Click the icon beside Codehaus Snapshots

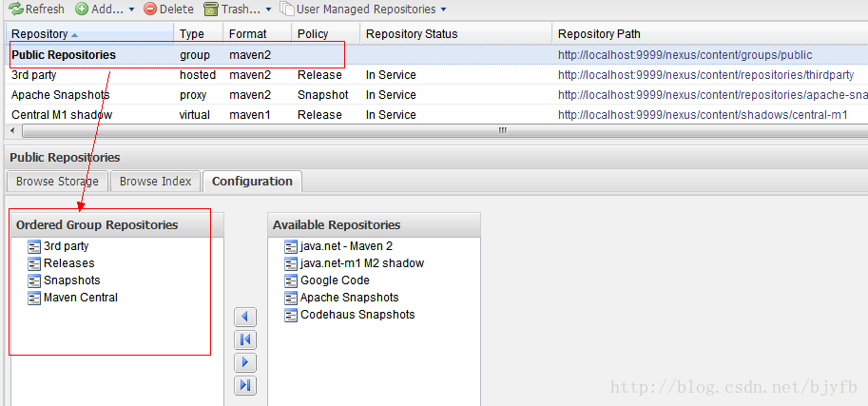pos(291,315)
